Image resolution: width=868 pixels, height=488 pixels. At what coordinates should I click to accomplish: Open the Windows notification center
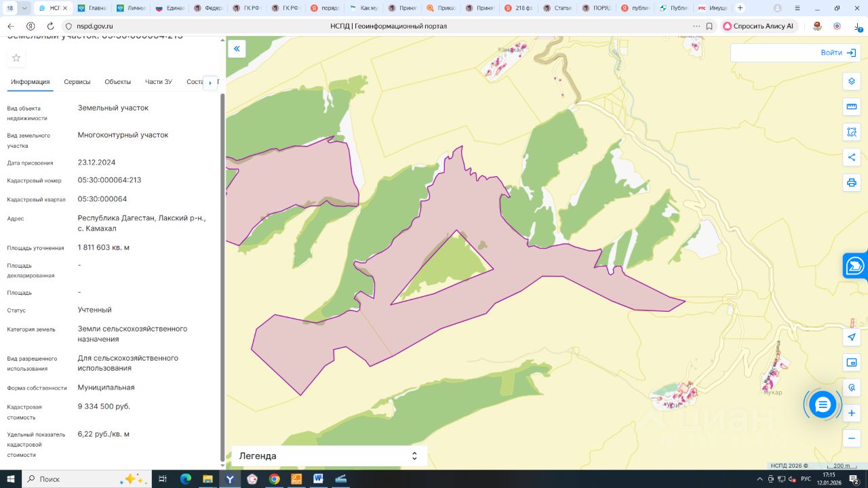pos(854,479)
